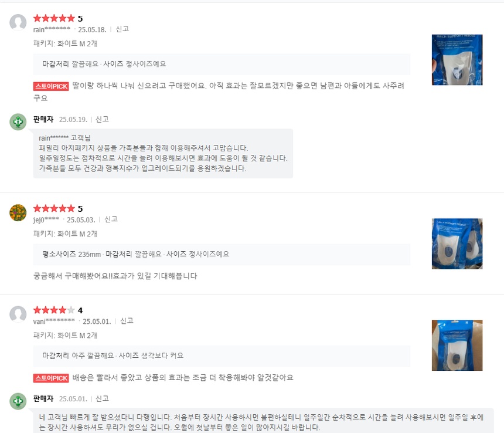This screenshot has width=504, height=433.
Task: Click 신고 on seller reply dated 25.05.01
Action: (102, 399)
